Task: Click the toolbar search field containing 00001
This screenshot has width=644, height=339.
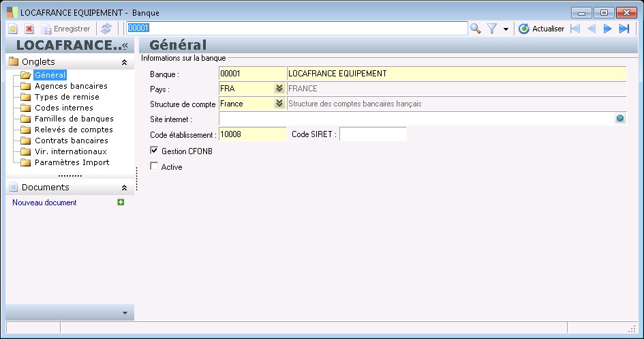Action: tap(297, 29)
